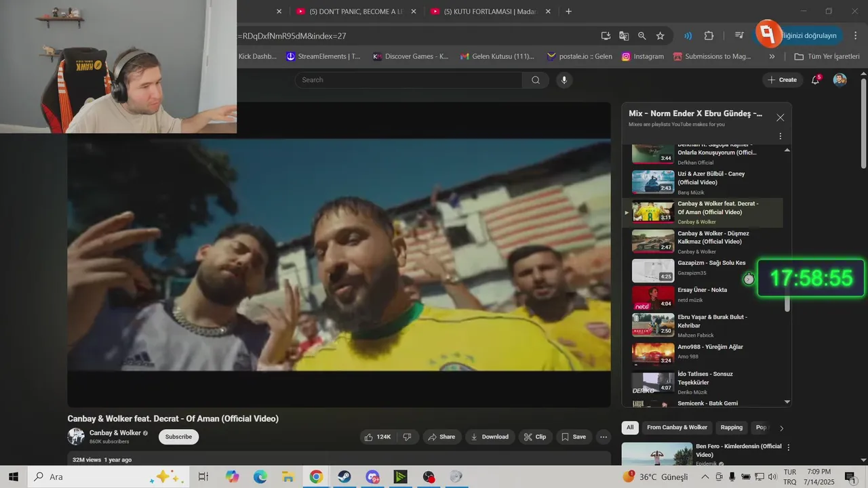This screenshot has height=488, width=868.
Task: Play Amo988 - Yüreğim Ağlar
Action: pyautogui.click(x=703, y=353)
